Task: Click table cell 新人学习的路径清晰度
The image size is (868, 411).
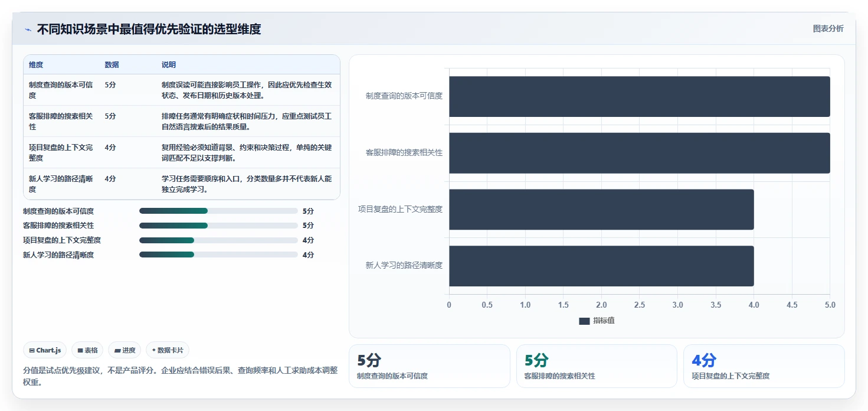Action: point(61,184)
